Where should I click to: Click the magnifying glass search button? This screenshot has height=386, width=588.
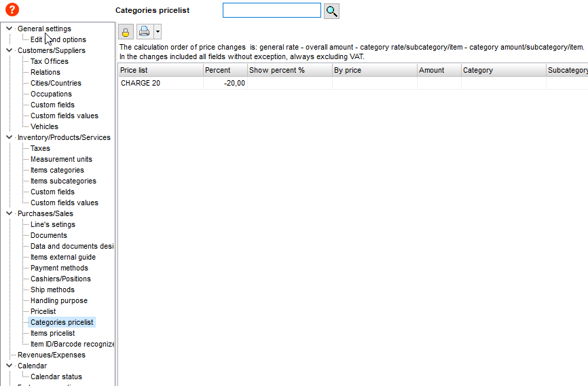[x=331, y=12]
